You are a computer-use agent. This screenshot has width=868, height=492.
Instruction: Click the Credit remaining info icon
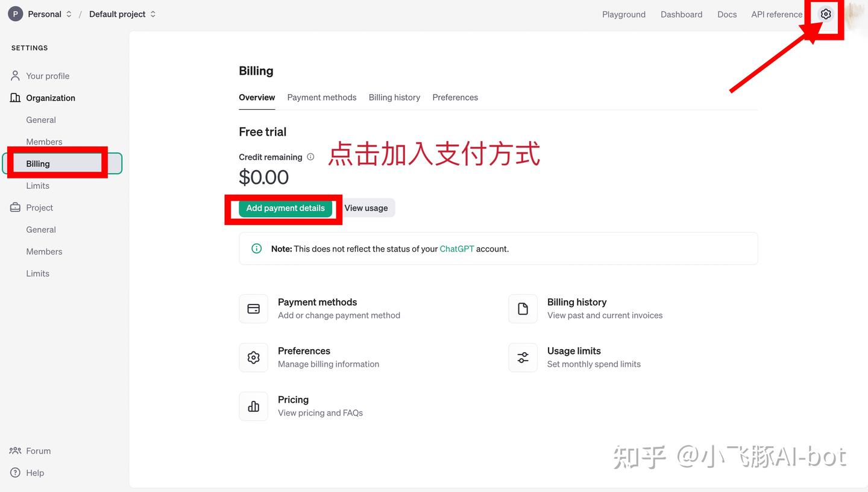(310, 156)
